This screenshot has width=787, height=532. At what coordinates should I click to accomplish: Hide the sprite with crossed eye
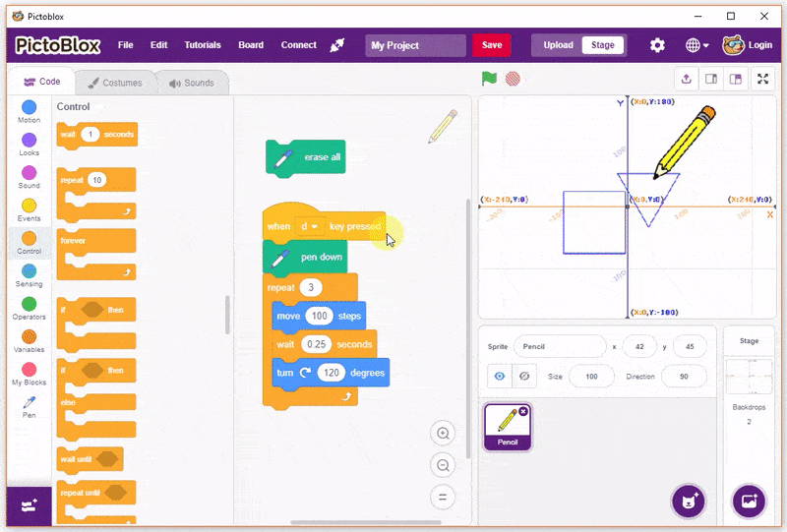click(x=524, y=376)
